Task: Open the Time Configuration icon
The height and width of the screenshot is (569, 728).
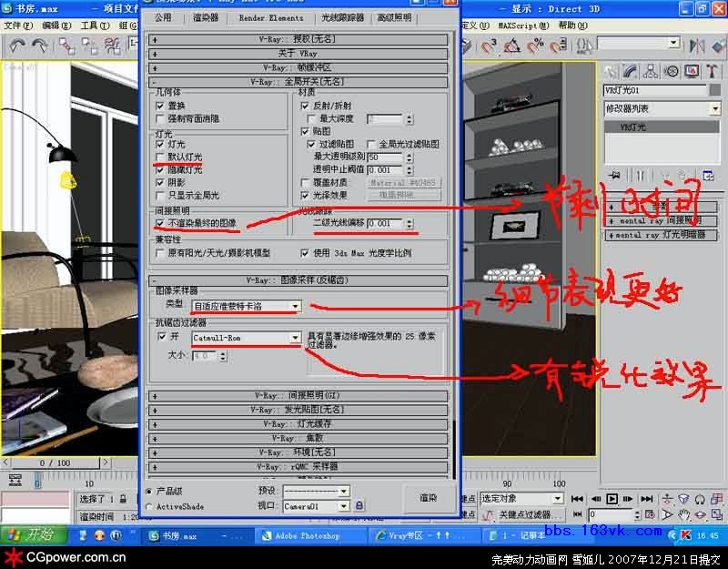Action: (650, 514)
